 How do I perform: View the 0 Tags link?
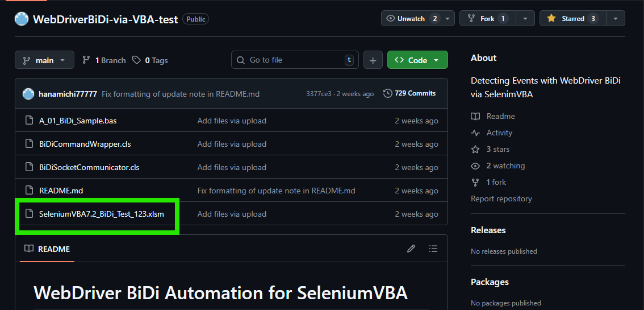coord(150,60)
